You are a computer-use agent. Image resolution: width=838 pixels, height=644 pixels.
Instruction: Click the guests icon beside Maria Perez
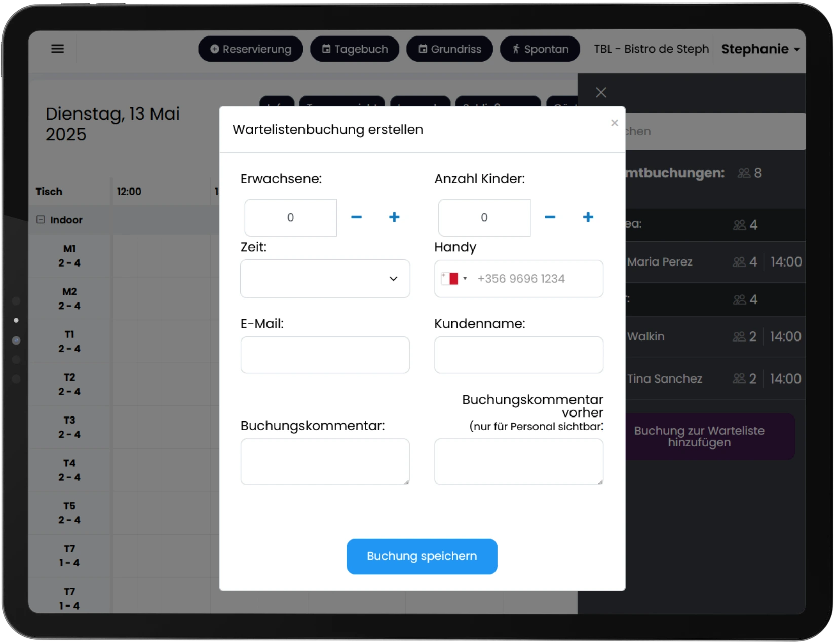tap(739, 262)
